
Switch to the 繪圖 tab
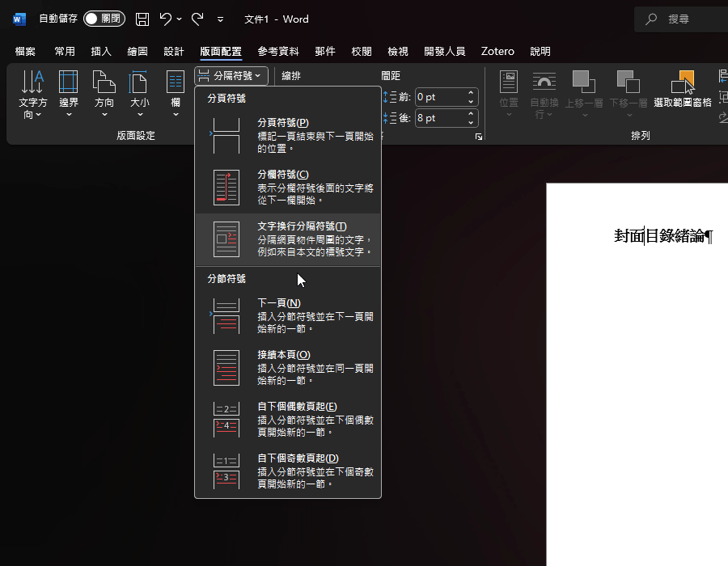[138, 51]
